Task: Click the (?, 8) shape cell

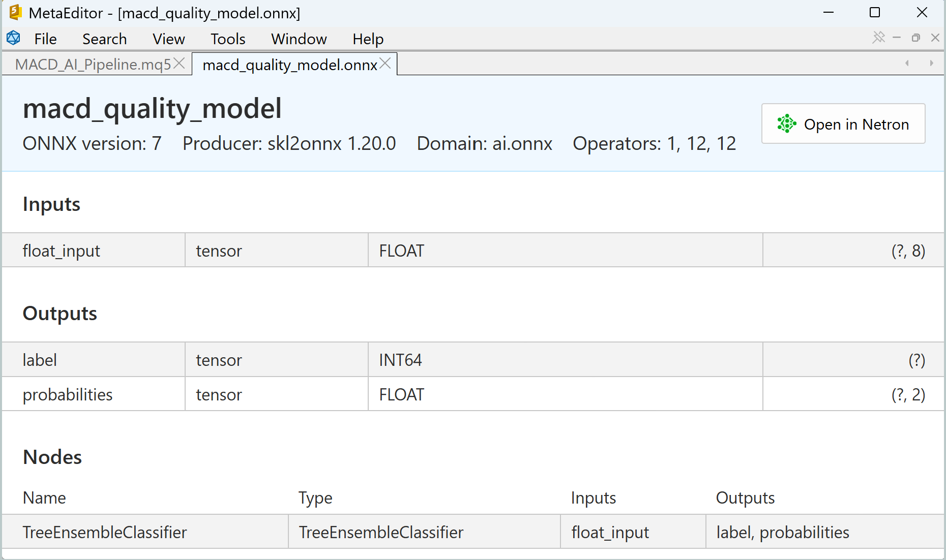Action: point(853,251)
